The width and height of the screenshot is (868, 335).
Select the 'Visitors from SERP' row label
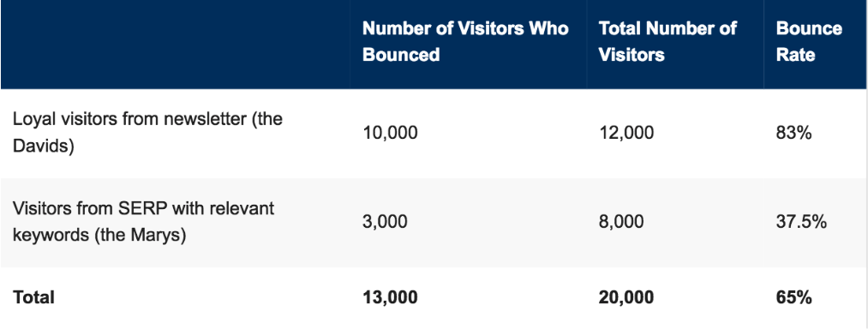pyautogui.click(x=143, y=222)
